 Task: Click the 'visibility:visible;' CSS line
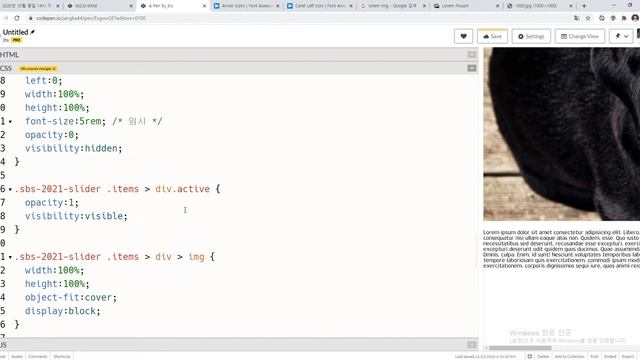pyautogui.click(x=76, y=216)
